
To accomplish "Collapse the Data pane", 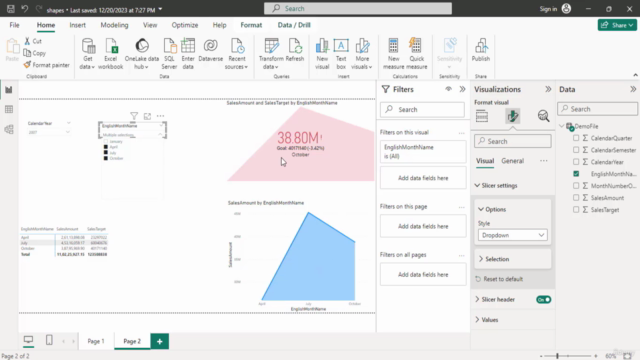I will click(633, 89).
